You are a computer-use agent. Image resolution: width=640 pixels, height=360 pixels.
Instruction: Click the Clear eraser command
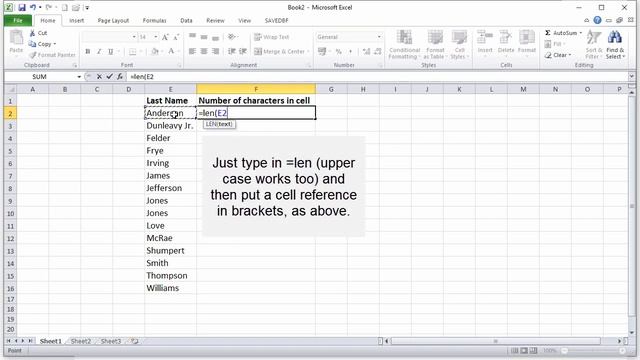coord(558,55)
